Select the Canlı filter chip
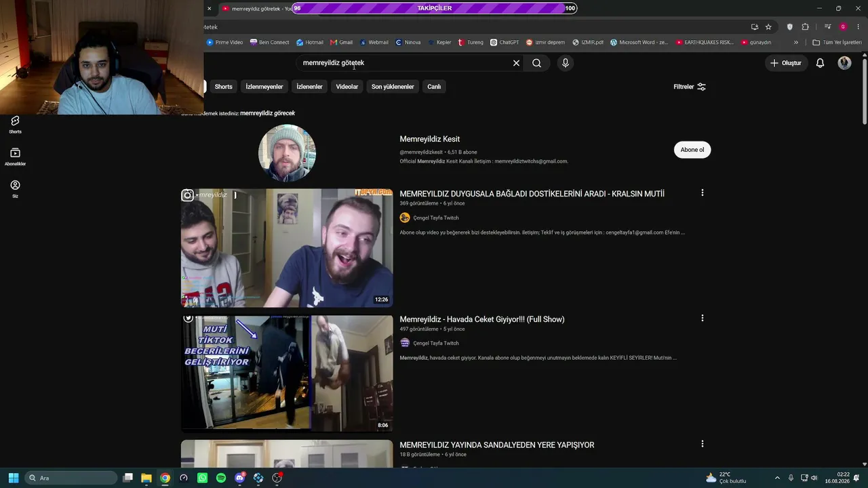868x488 pixels. pyautogui.click(x=434, y=87)
